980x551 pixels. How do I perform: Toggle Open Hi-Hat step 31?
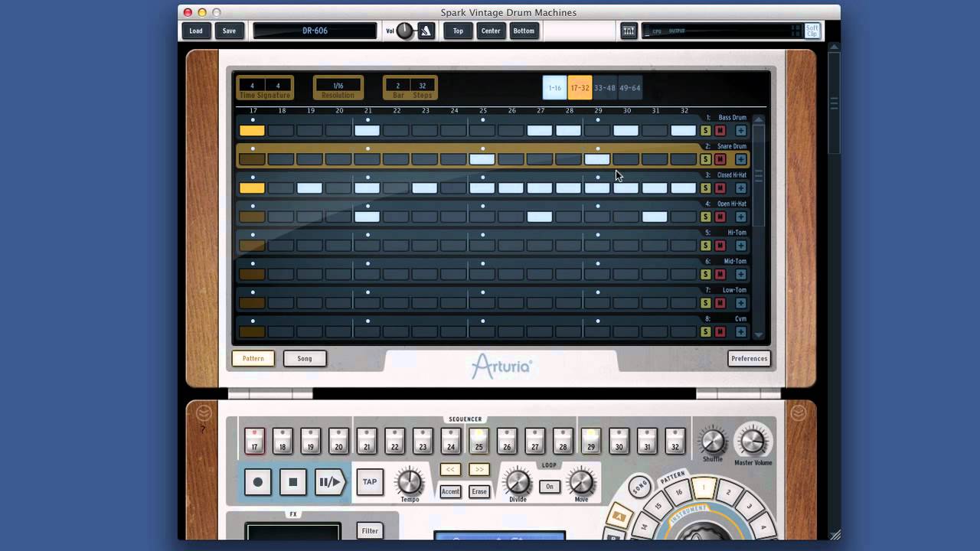tap(655, 217)
